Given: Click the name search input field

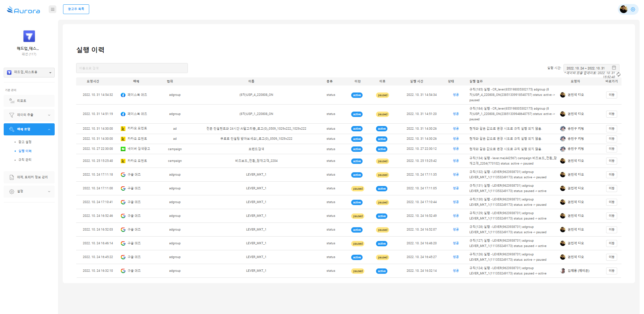Looking at the screenshot, I should point(132,68).
